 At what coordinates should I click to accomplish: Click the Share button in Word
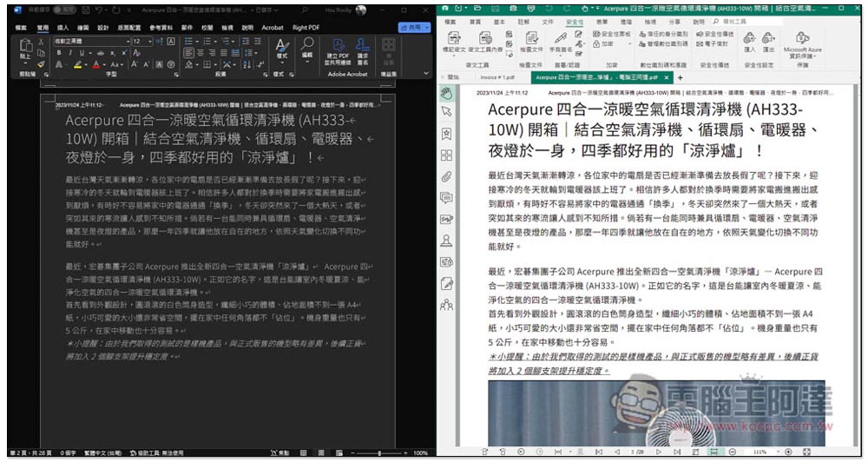[x=413, y=27]
